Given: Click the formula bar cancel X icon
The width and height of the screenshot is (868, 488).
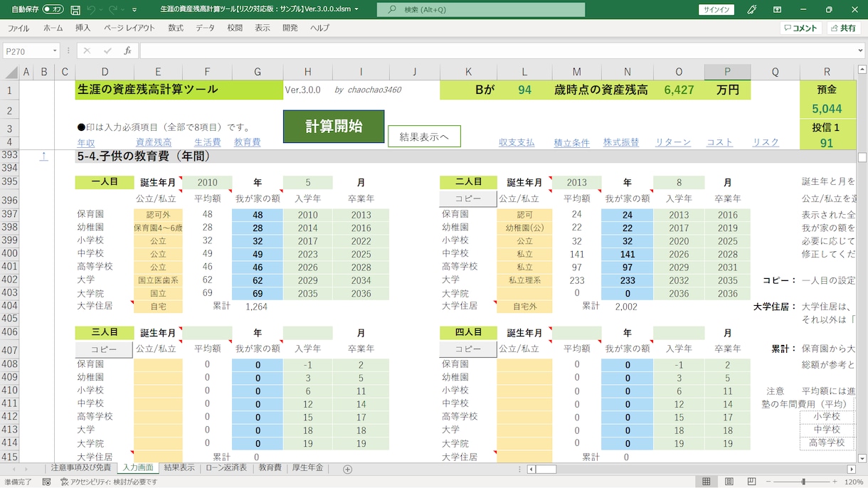Looking at the screenshot, I should [x=87, y=51].
